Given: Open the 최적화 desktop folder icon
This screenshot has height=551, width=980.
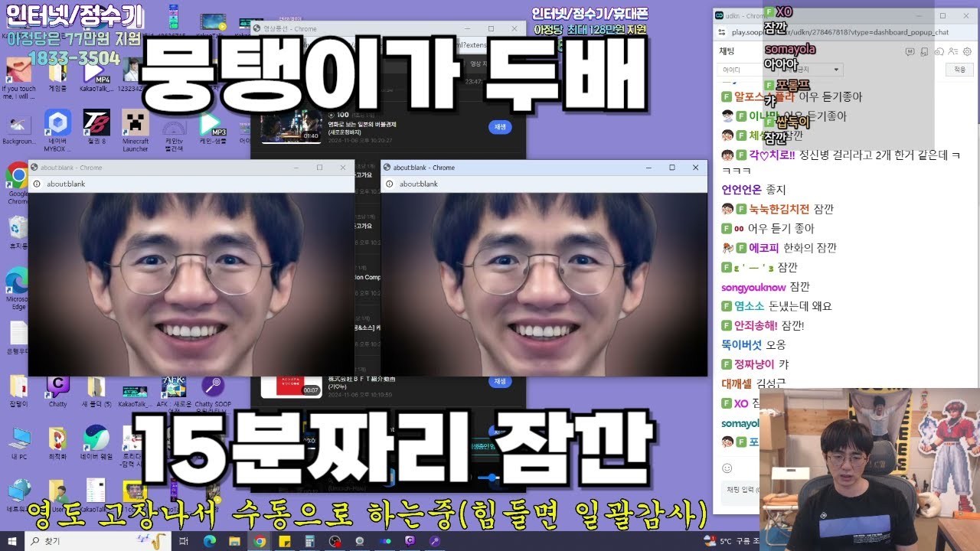Looking at the screenshot, I should point(57,442).
